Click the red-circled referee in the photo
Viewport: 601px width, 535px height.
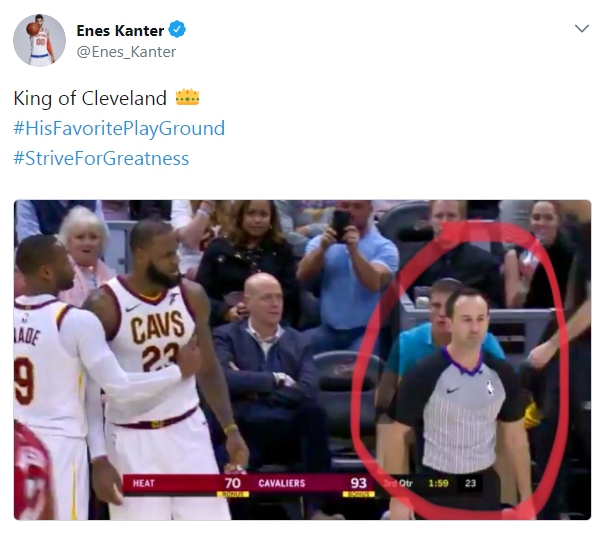[460, 399]
